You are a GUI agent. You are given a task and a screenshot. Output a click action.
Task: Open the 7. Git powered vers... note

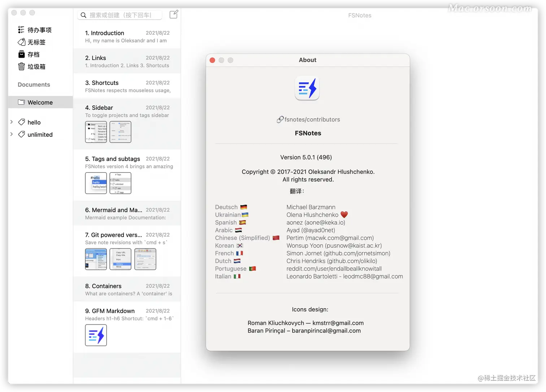127,251
